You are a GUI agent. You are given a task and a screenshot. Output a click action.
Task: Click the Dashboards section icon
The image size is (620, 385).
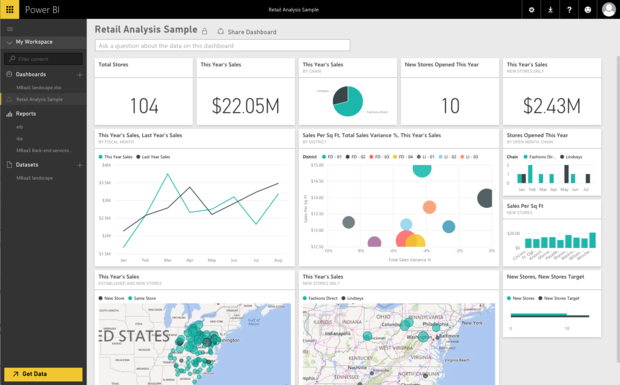(x=9, y=74)
